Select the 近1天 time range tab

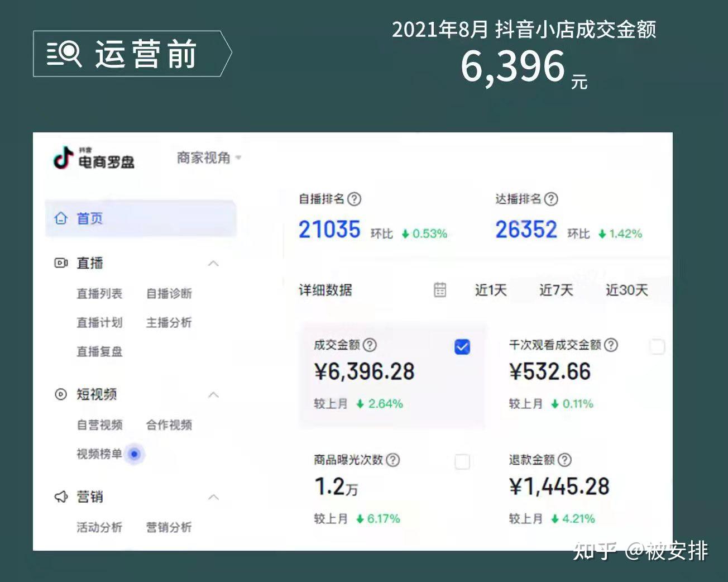point(491,290)
